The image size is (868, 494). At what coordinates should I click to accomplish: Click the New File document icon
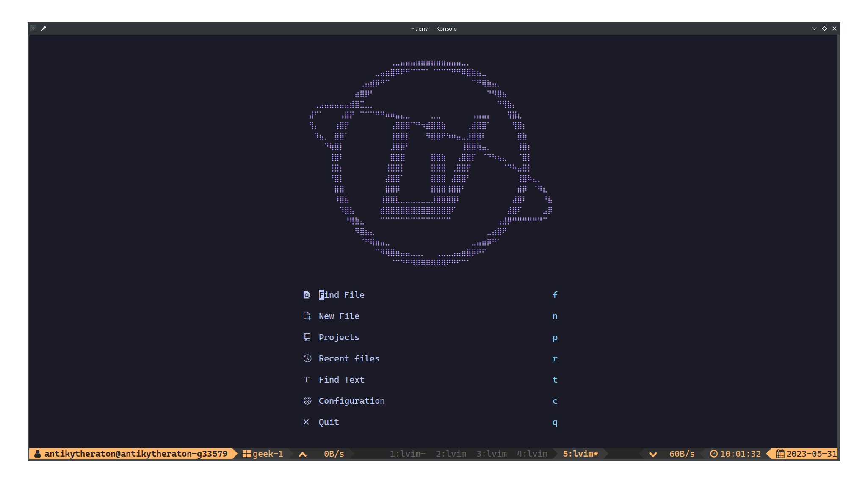307,316
